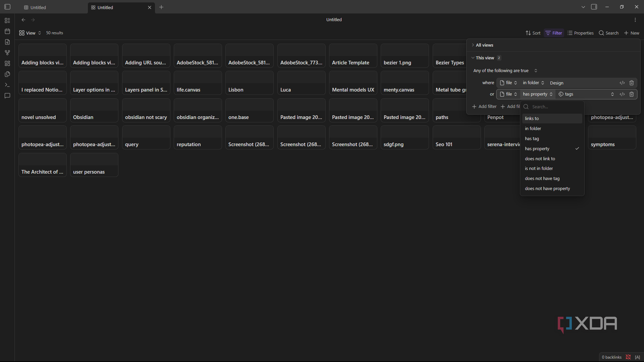Pick 'is not in folder' option
Viewport: 644px width, 362px height.
[552, 169]
